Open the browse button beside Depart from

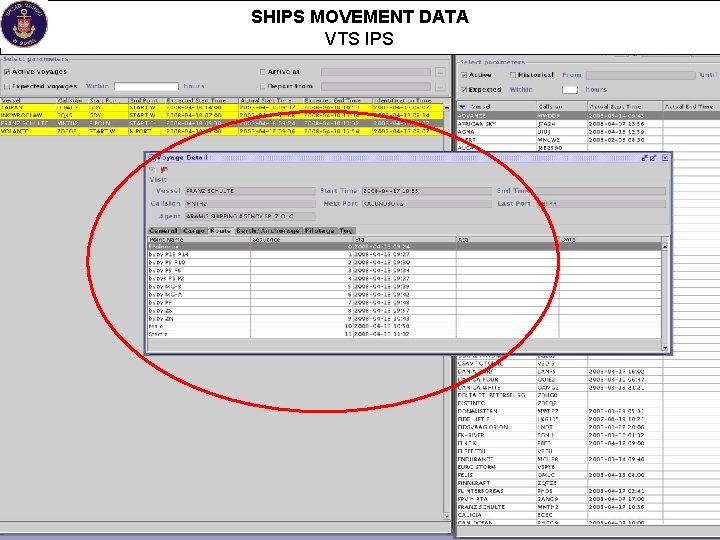tap(440, 86)
